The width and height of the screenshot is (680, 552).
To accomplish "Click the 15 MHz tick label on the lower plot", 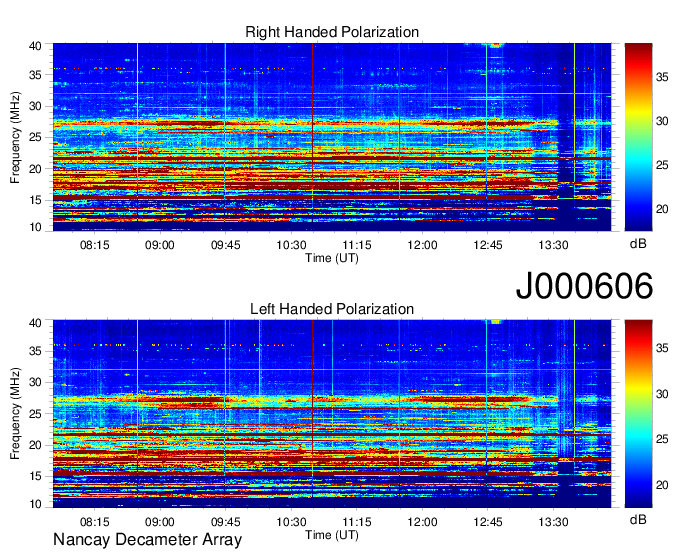I will pyautogui.click(x=35, y=477).
